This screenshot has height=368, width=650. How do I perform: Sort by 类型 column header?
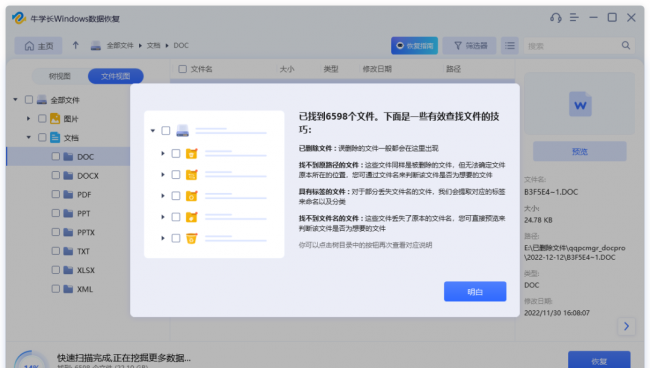(331, 69)
